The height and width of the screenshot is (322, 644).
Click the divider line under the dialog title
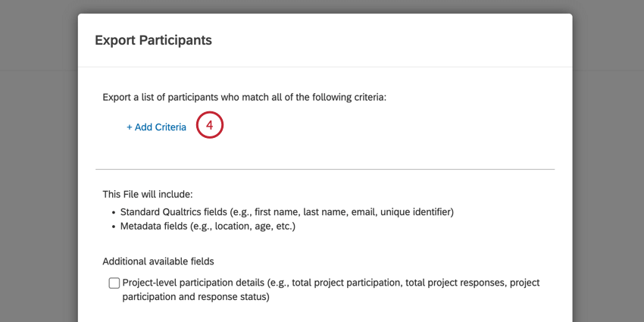(x=325, y=67)
